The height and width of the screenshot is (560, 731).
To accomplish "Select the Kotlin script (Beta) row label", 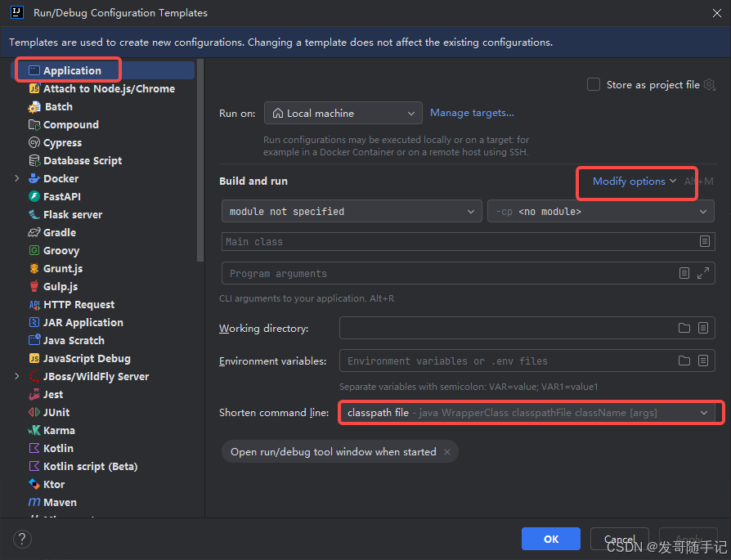I will point(91,466).
